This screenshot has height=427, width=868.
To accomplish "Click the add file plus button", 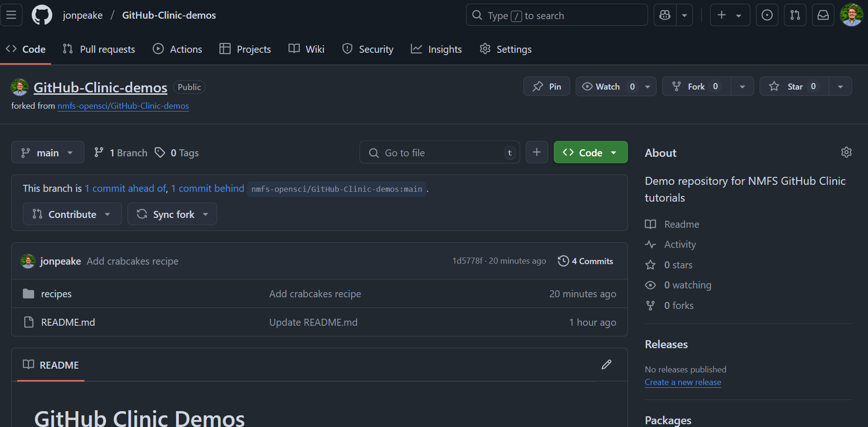I will (536, 152).
